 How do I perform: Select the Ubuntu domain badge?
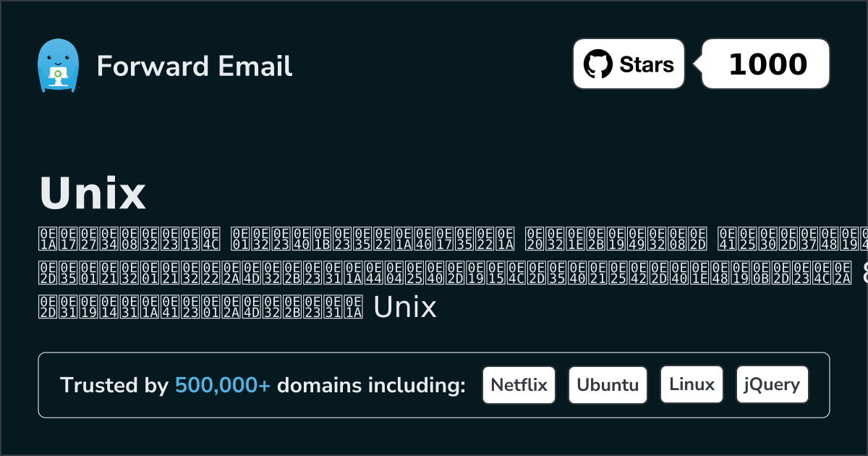point(608,384)
